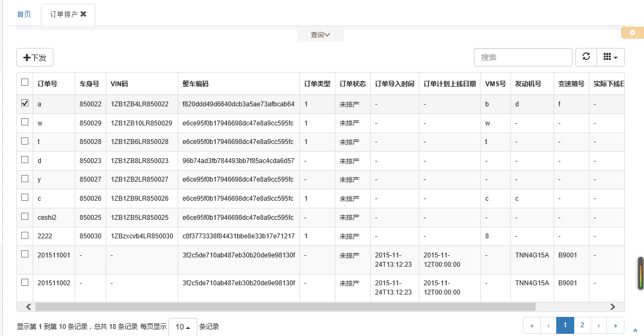Go to last page with double arrow
The width and height of the screenshot is (644, 336).
(x=615, y=326)
